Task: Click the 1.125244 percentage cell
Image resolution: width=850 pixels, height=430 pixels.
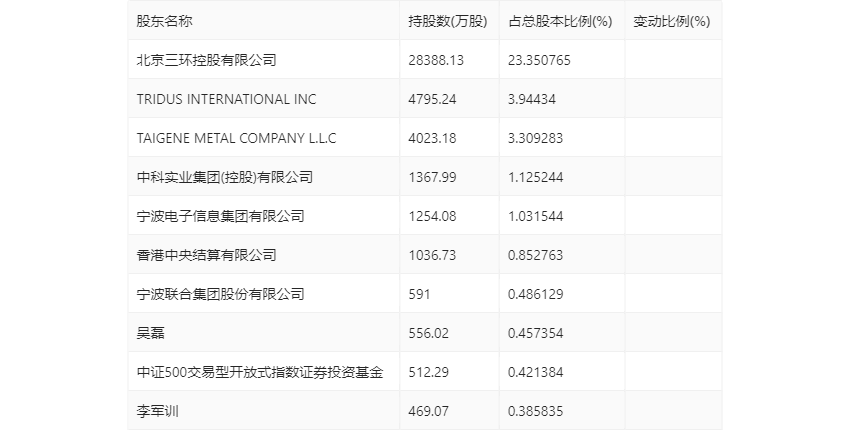Action: click(539, 177)
